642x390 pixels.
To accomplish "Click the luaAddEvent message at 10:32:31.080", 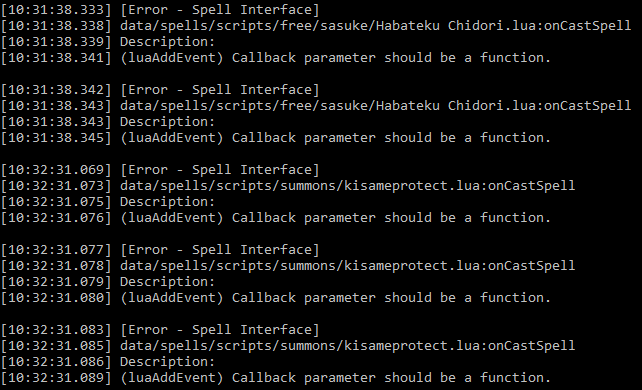I will tap(336, 298).
